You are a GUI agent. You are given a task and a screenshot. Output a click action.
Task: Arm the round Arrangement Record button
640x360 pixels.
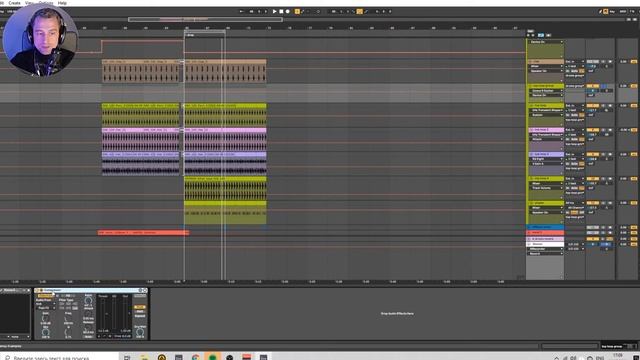click(287, 11)
